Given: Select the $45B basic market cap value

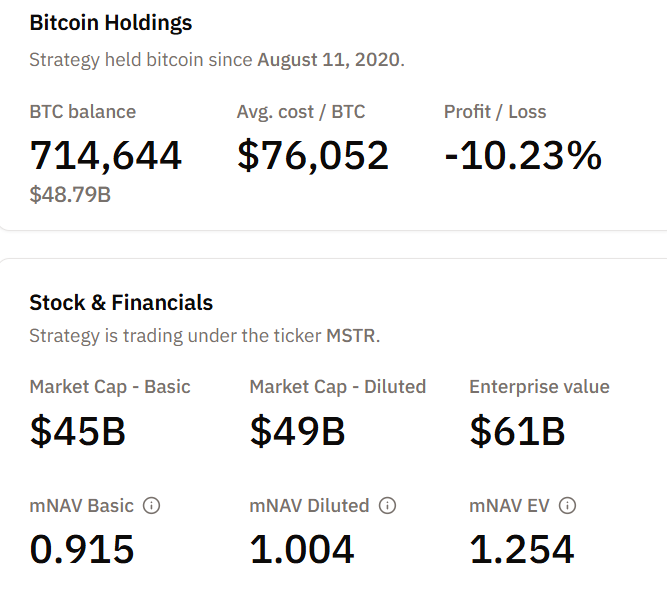Looking at the screenshot, I should pyautogui.click(x=77, y=431).
